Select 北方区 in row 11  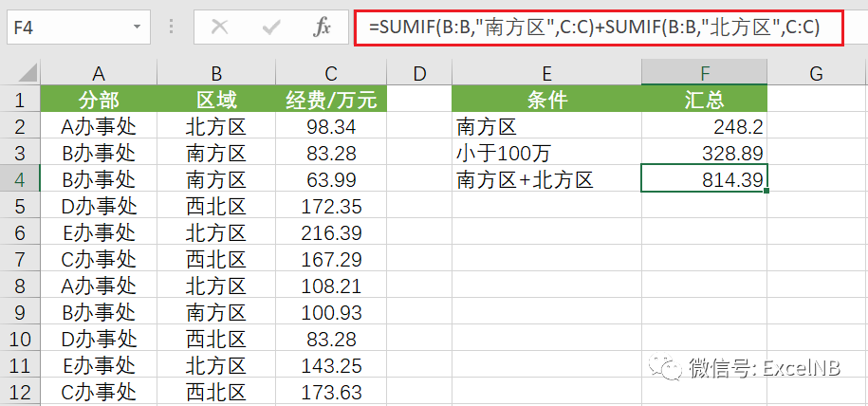[x=216, y=365]
